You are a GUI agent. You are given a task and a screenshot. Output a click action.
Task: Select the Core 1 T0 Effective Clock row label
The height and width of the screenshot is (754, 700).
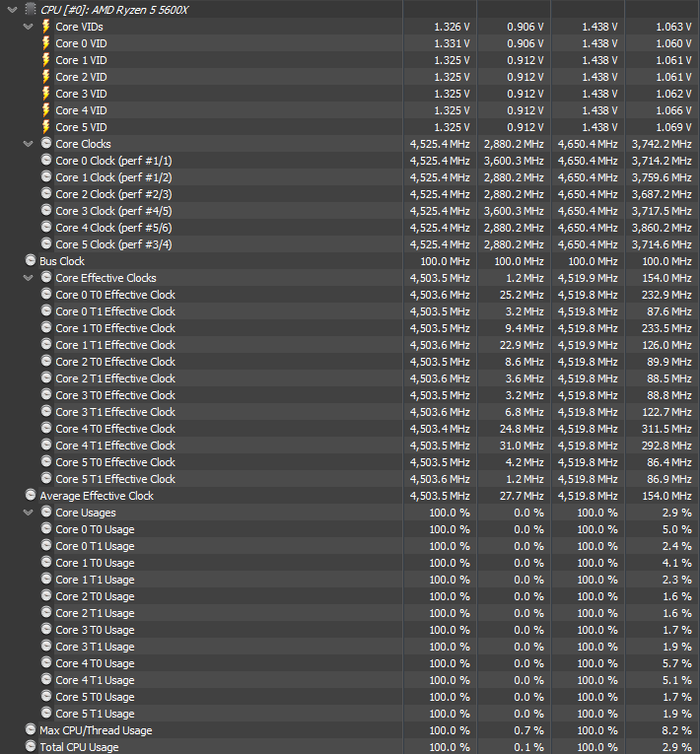(115, 328)
